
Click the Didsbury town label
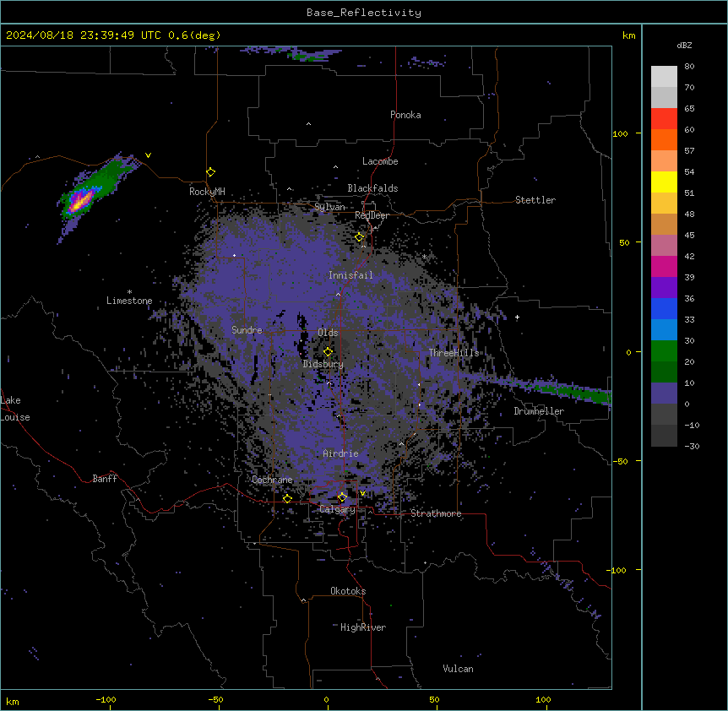click(323, 364)
